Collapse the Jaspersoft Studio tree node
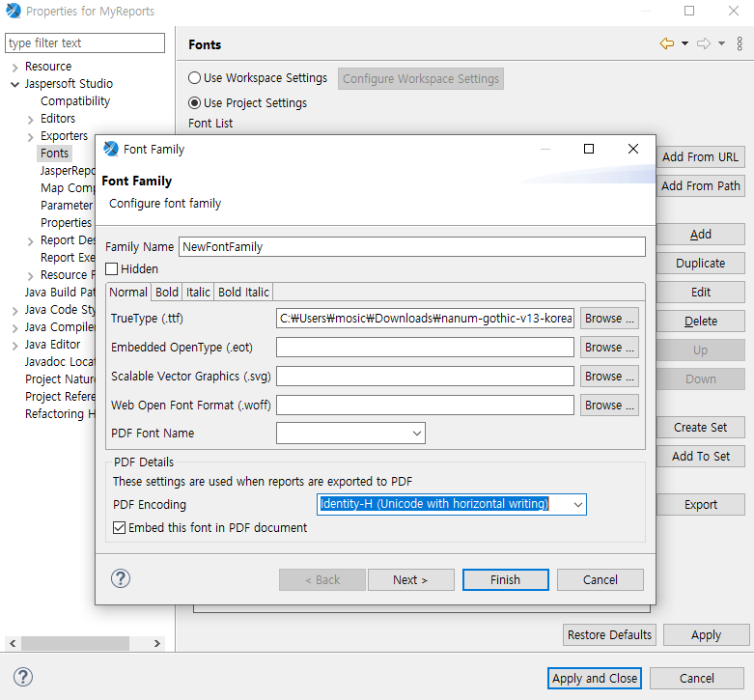The height and width of the screenshot is (700, 754). click(x=14, y=84)
